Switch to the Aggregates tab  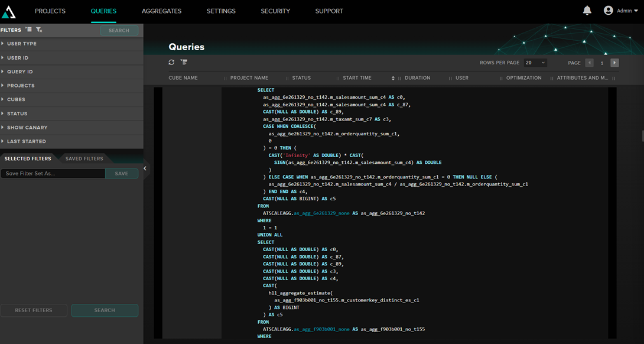[x=161, y=11]
